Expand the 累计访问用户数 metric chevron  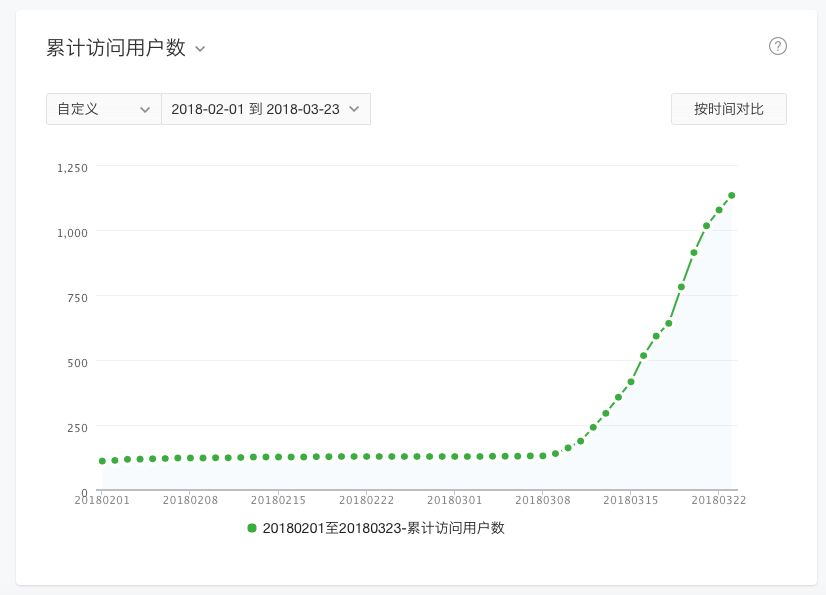click(x=200, y=49)
